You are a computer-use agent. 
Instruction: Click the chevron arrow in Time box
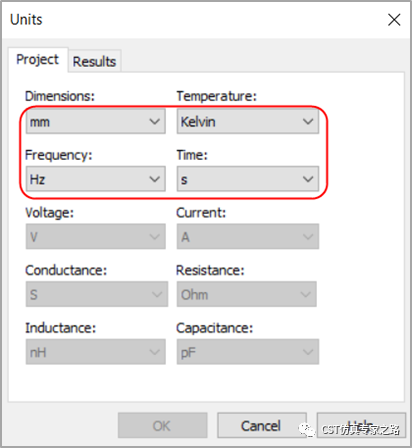(308, 179)
